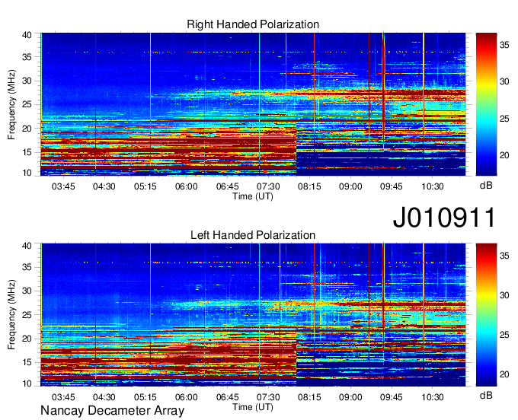Click the 25 dB tick on upper color bar

(504, 119)
